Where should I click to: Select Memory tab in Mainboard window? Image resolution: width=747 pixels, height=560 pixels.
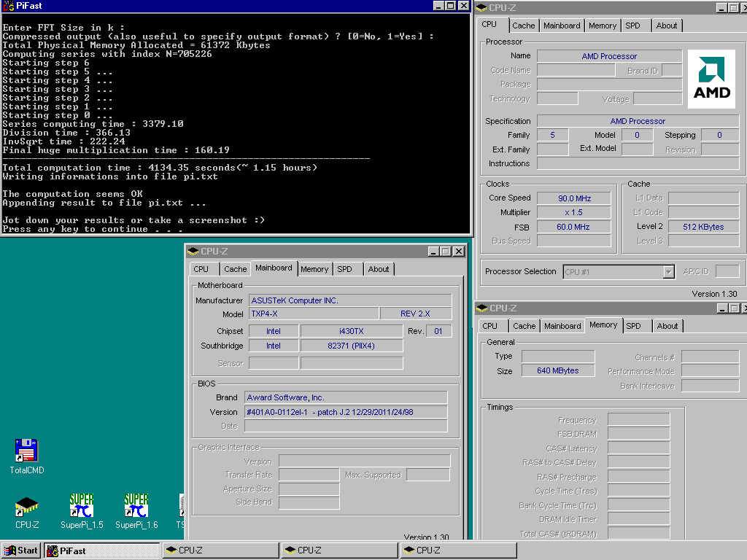(314, 269)
